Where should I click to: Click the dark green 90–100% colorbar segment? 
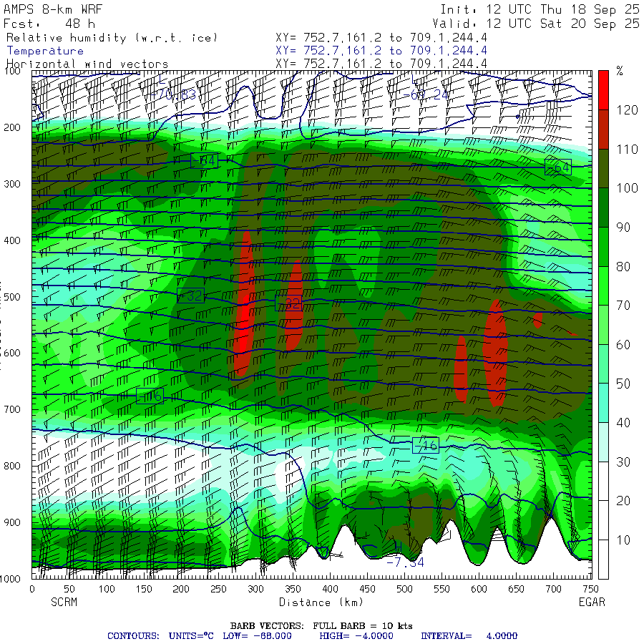click(603, 208)
